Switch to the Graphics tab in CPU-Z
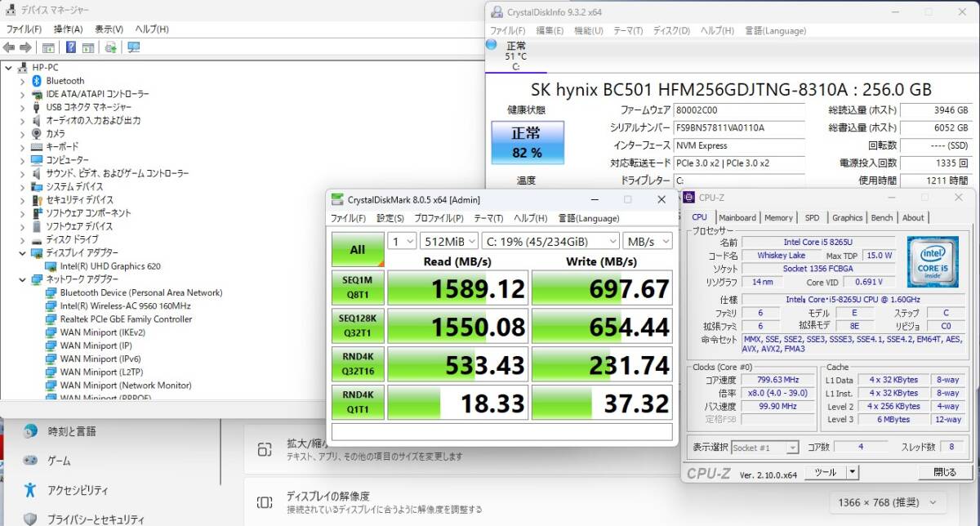Image resolution: width=980 pixels, height=526 pixels. pos(847,217)
